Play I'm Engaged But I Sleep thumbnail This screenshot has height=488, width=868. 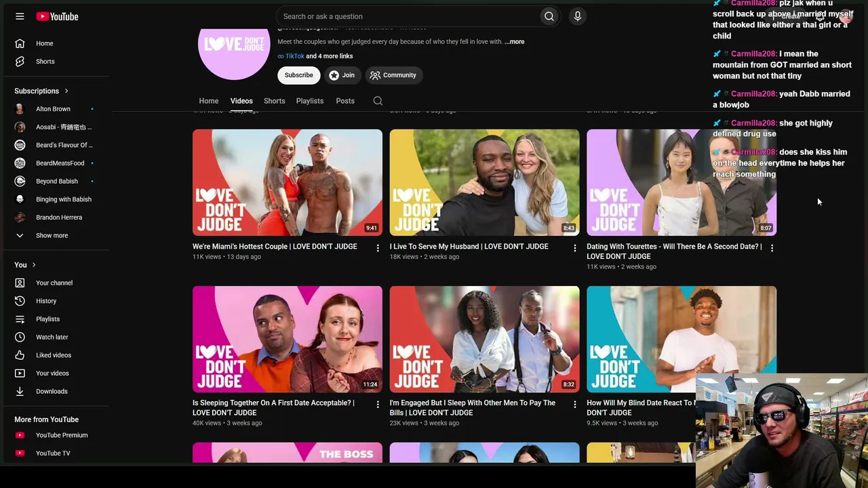485,339
